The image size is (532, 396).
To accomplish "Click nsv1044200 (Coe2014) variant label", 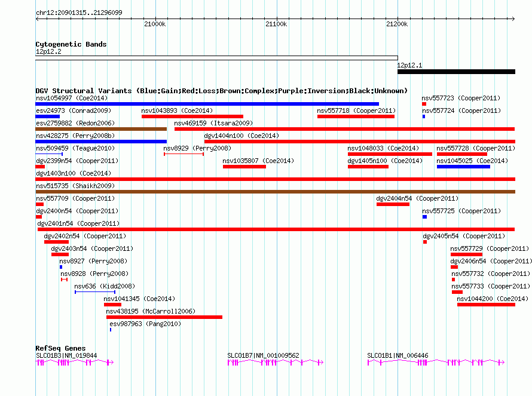I will pyautogui.click(x=493, y=299).
